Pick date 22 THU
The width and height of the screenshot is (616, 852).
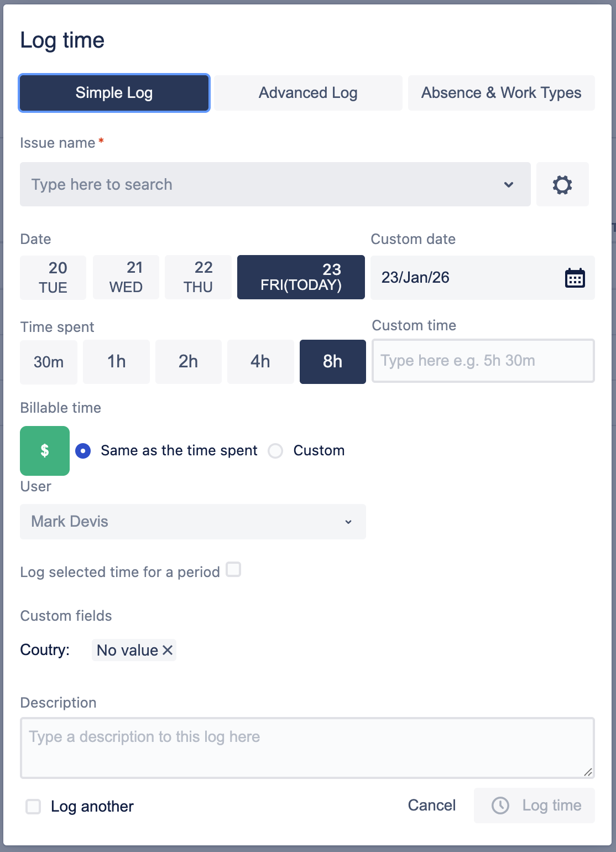tap(198, 277)
